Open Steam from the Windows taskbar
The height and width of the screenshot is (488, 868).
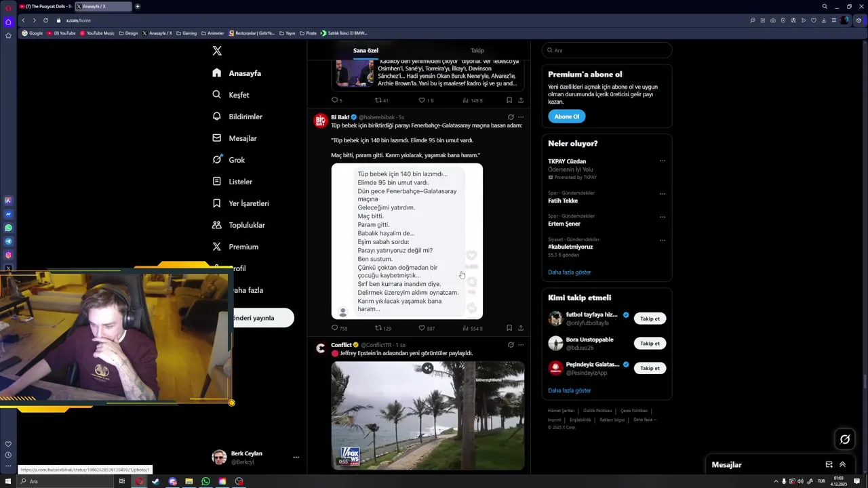point(155,481)
